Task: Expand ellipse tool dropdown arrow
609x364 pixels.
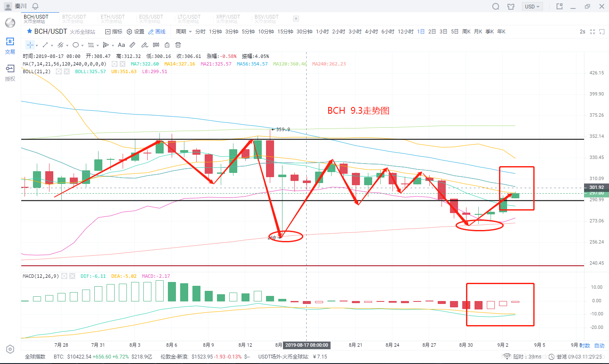Action: tap(82, 45)
